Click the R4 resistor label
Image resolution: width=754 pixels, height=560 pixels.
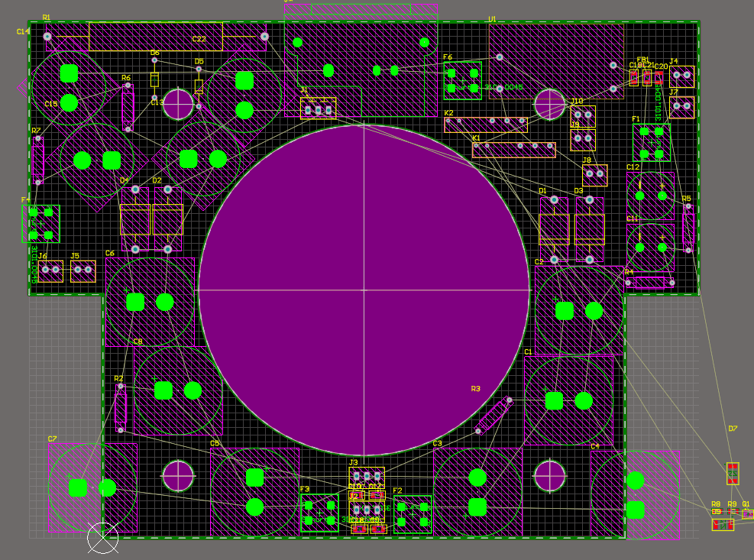[629, 272]
